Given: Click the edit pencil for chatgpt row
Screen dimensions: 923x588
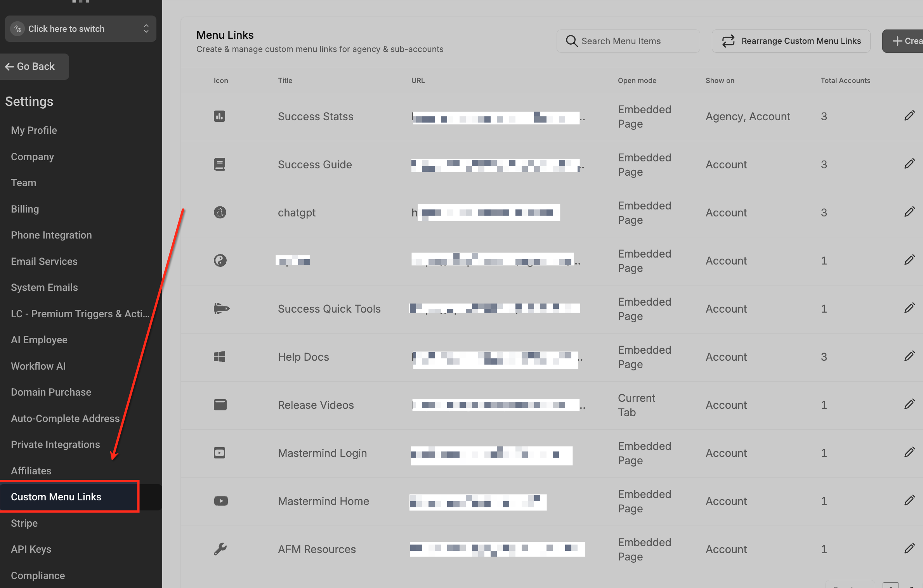Looking at the screenshot, I should coord(909,212).
